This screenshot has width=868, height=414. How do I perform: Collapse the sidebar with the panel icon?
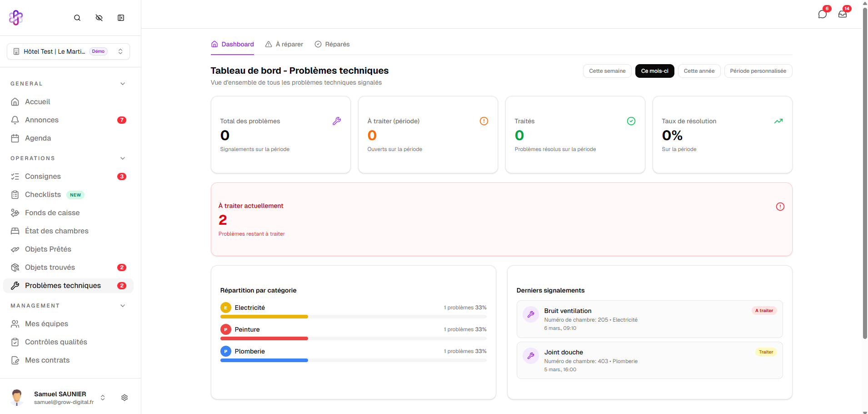[x=121, y=18]
